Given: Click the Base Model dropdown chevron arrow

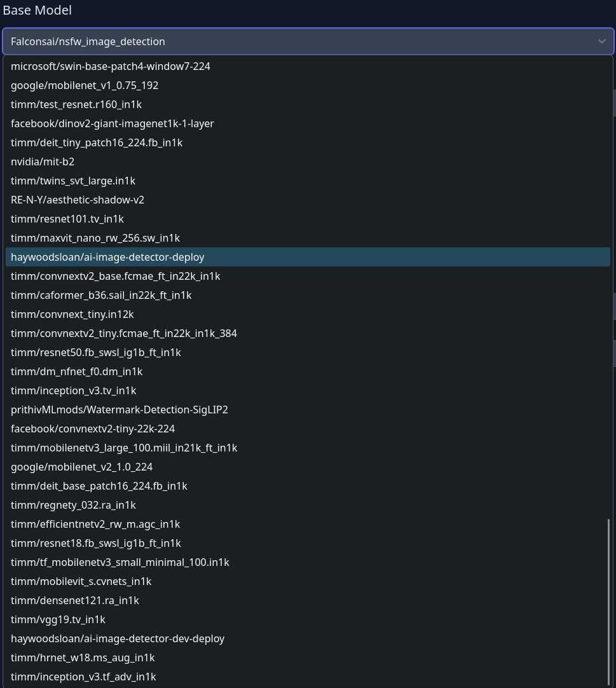Looking at the screenshot, I should click(x=601, y=41).
